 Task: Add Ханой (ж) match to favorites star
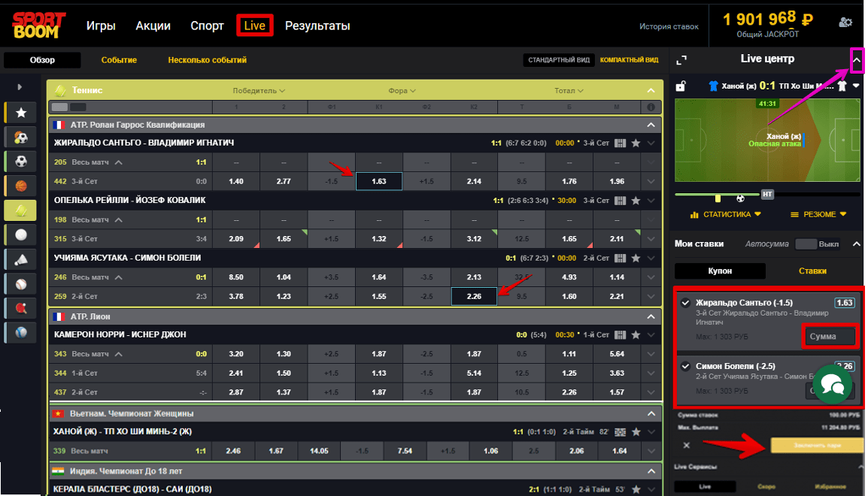636,431
